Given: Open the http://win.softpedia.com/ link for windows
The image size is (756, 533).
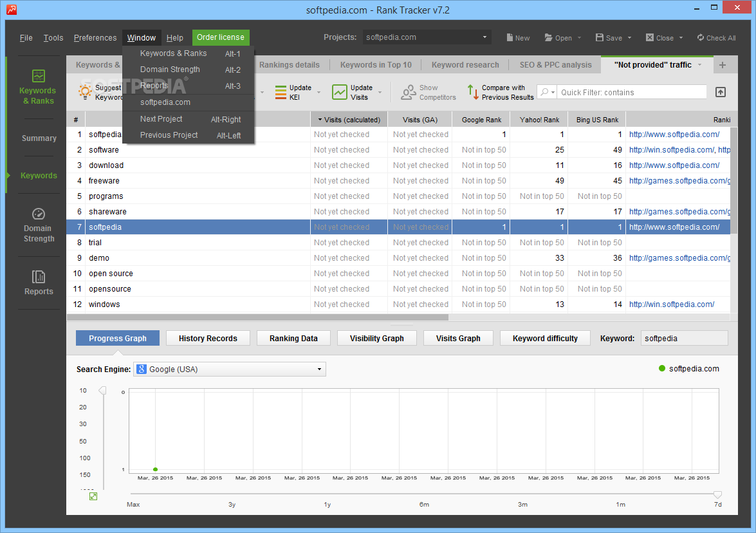Looking at the screenshot, I should [x=671, y=304].
